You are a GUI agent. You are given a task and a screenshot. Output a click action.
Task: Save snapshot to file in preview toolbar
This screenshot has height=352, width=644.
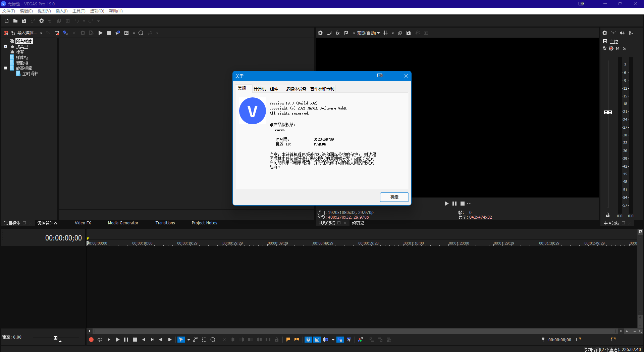[409, 33]
